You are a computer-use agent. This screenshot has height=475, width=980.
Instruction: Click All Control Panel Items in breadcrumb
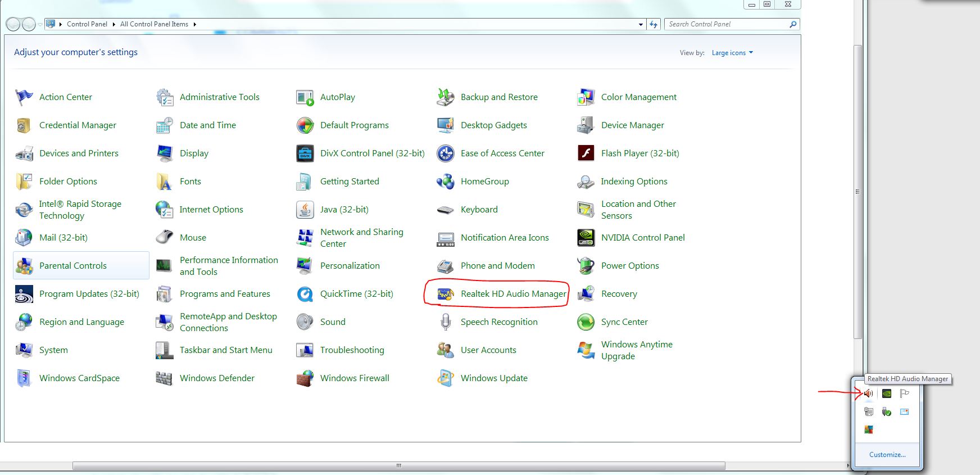click(x=154, y=24)
